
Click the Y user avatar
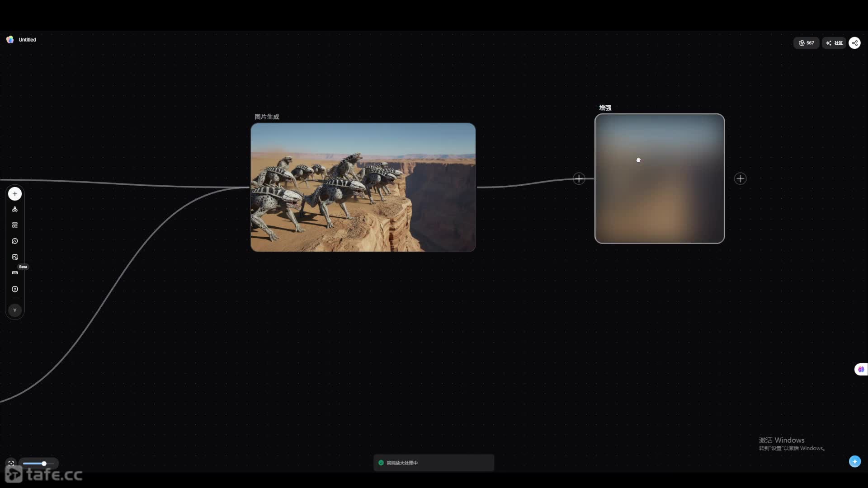click(15, 310)
